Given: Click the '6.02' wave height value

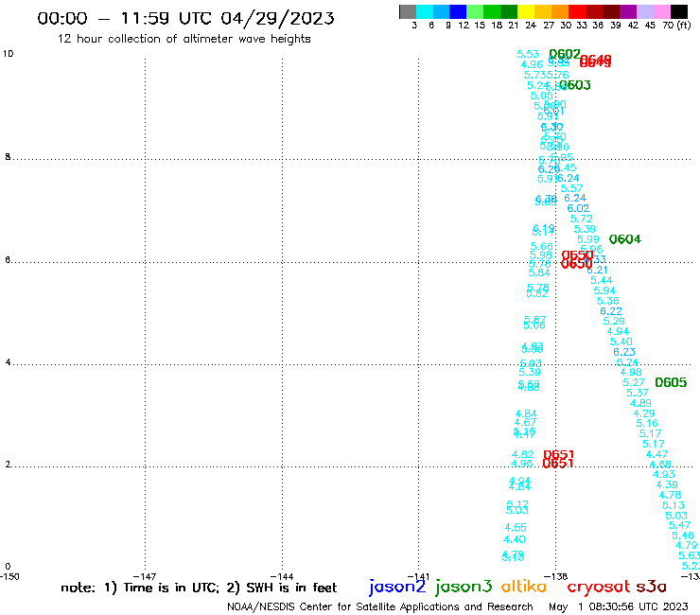Looking at the screenshot, I should [578, 208].
